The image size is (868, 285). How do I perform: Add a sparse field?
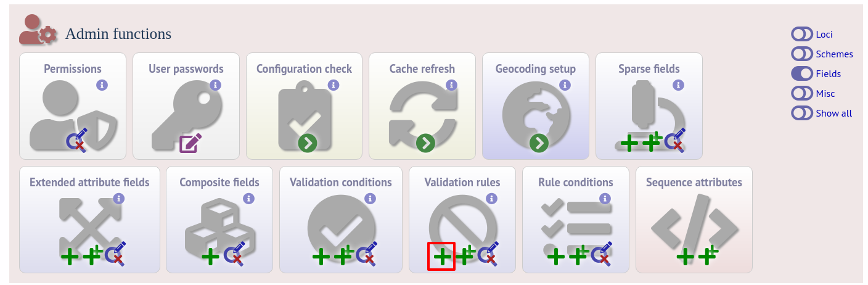click(x=629, y=143)
